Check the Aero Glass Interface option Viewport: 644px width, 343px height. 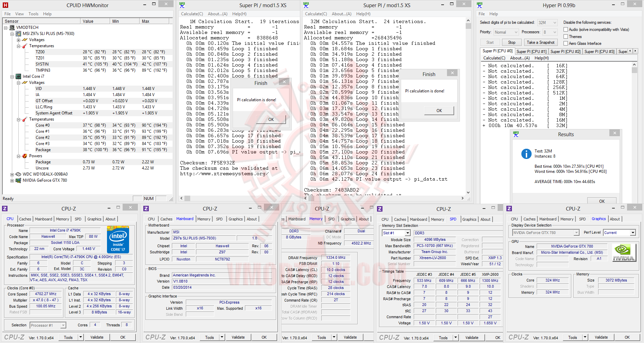(x=566, y=43)
